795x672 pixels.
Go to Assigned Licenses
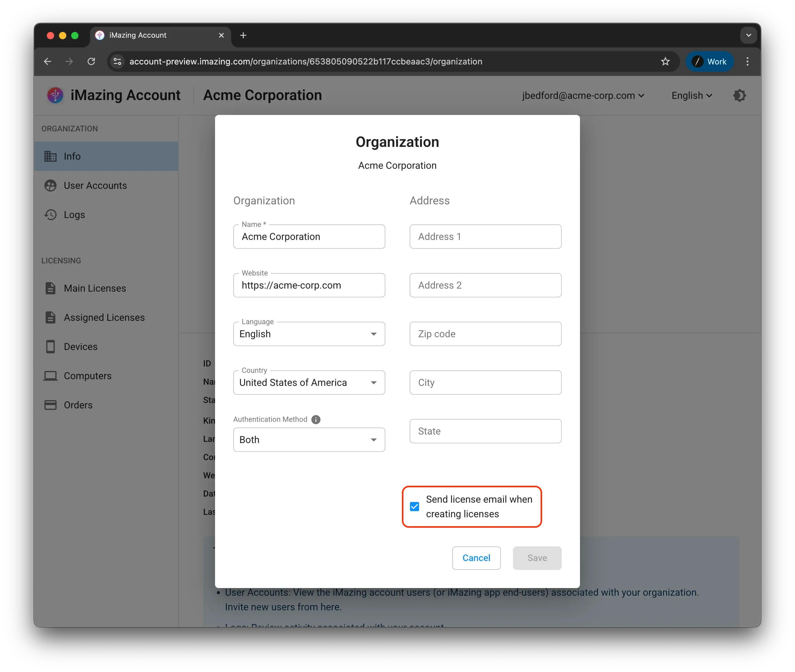[104, 317]
